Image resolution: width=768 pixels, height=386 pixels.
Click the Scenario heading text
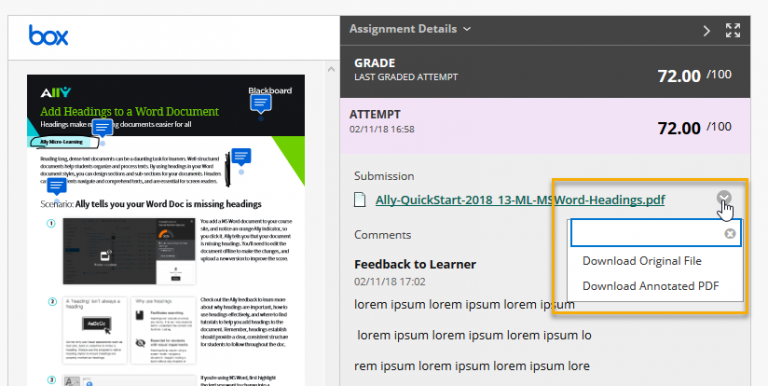point(151,204)
